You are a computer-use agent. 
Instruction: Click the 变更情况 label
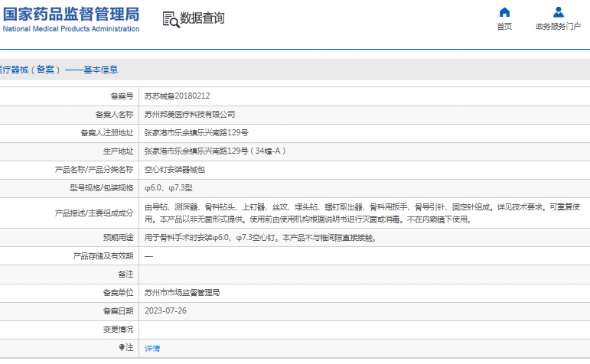(118, 330)
